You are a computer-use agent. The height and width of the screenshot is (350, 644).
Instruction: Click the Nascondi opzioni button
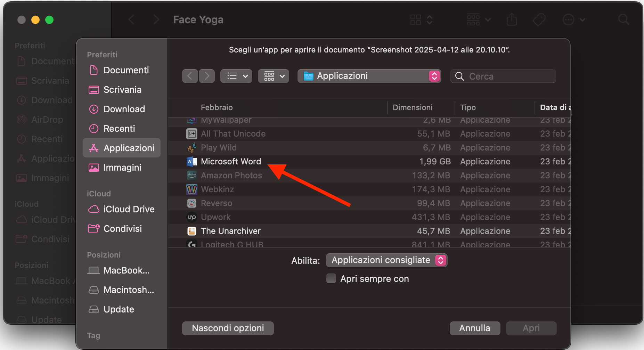tap(227, 328)
